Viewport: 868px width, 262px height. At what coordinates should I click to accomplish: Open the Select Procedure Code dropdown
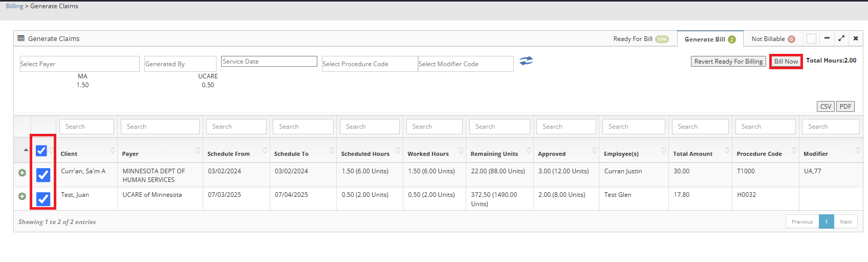(x=370, y=64)
